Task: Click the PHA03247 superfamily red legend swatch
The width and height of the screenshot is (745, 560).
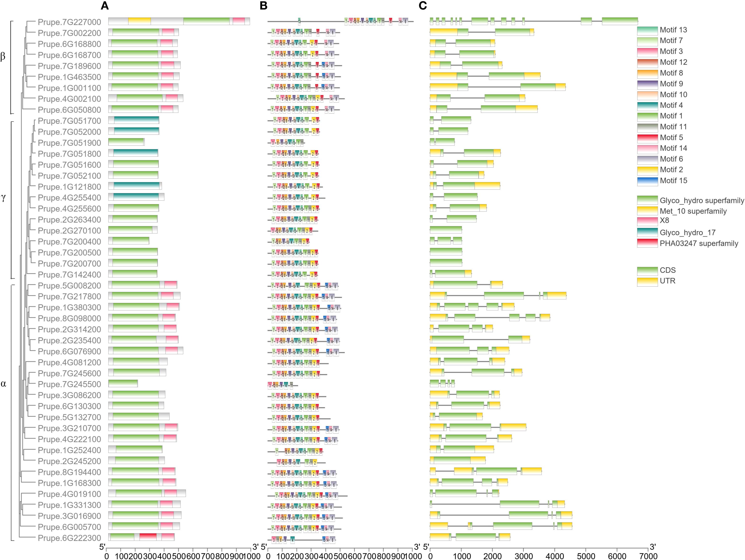Action: tap(647, 244)
